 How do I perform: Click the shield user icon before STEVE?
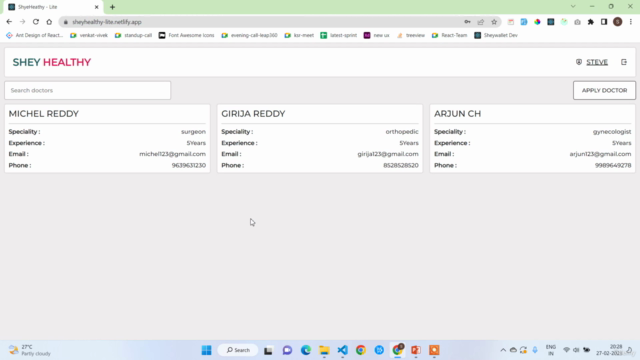[579, 62]
